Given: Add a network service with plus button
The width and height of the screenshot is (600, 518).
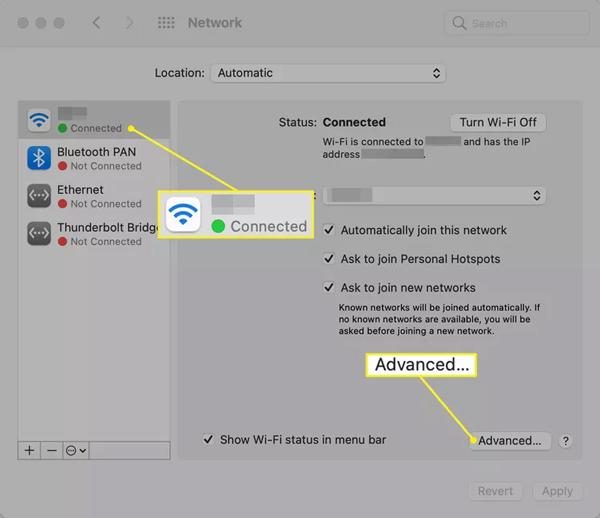Looking at the screenshot, I should pyautogui.click(x=29, y=450).
